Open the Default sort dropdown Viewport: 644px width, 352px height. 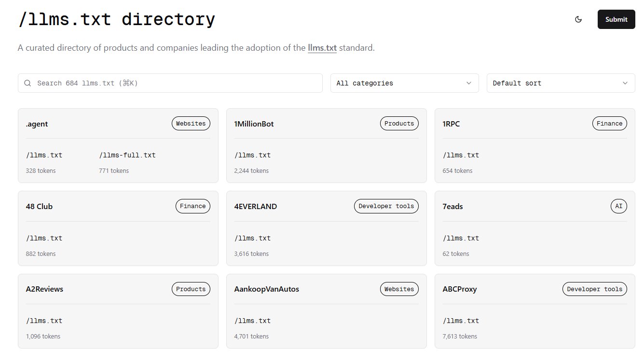(561, 83)
